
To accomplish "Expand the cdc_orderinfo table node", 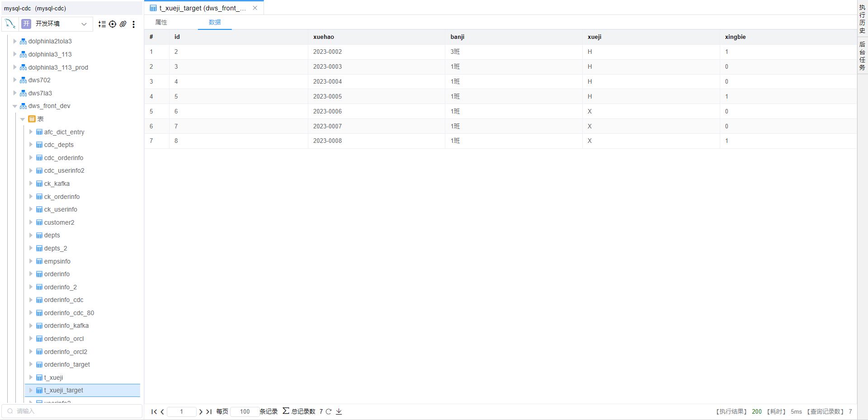I will tap(31, 158).
